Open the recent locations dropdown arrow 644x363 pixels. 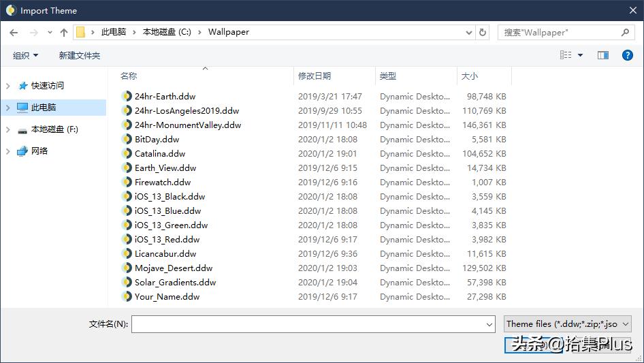(x=50, y=33)
